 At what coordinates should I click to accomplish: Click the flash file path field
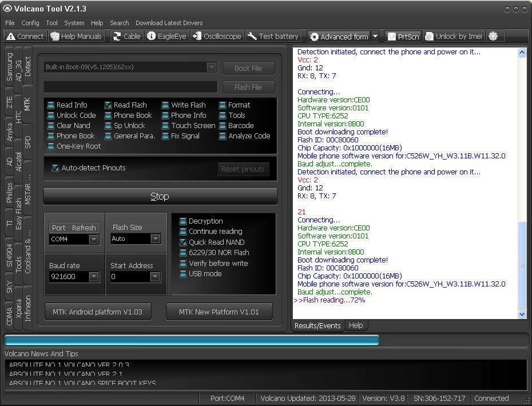(x=130, y=87)
